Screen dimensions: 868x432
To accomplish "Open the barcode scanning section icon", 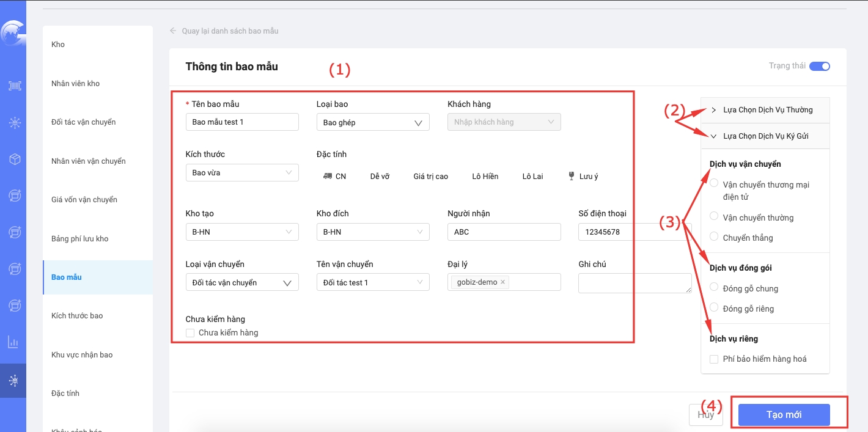I will tap(14, 86).
